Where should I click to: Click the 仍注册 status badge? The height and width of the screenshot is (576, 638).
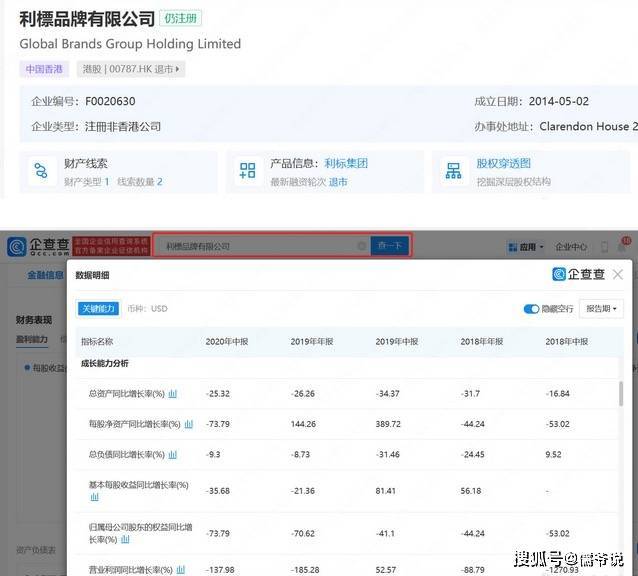pyautogui.click(x=180, y=18)
